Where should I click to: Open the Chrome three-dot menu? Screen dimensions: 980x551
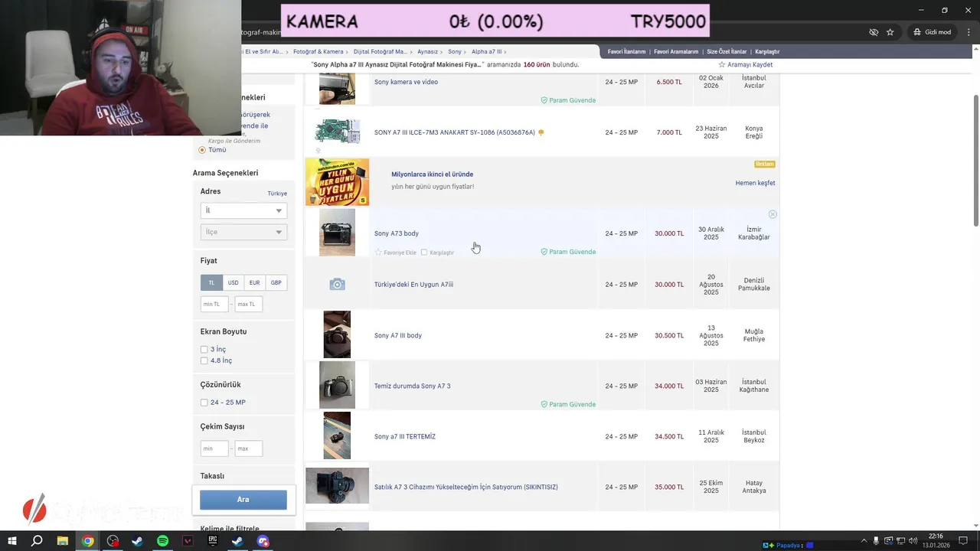click(968, 32)
